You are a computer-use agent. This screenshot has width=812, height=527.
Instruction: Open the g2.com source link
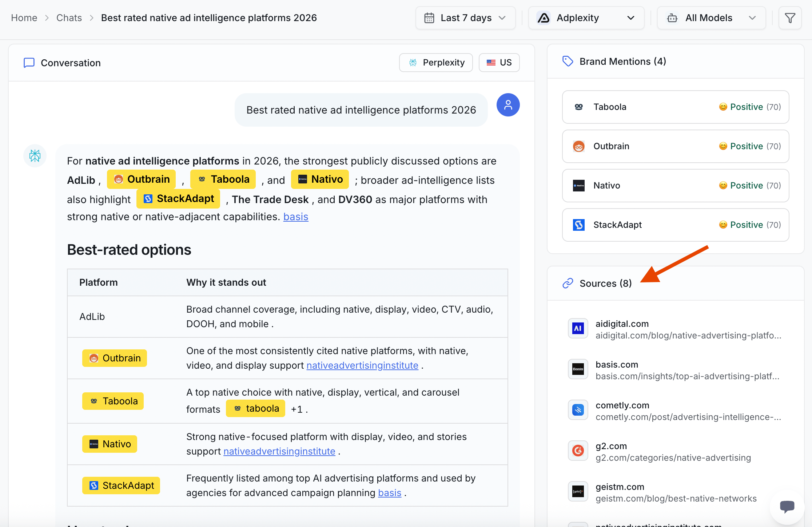tap(675, 452)
